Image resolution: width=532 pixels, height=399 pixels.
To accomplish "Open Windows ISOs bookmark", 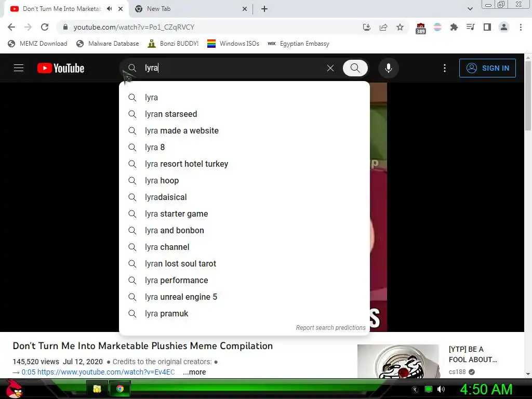I will [233, 44].
